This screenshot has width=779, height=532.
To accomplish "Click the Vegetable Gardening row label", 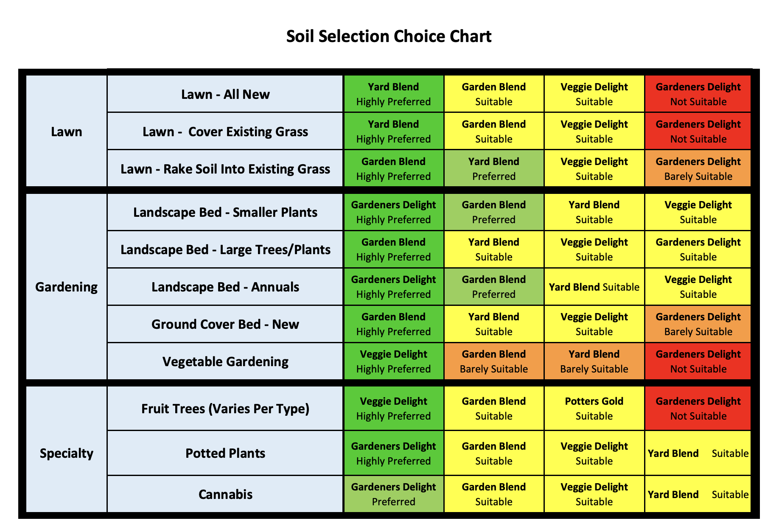I will [225, 361].
